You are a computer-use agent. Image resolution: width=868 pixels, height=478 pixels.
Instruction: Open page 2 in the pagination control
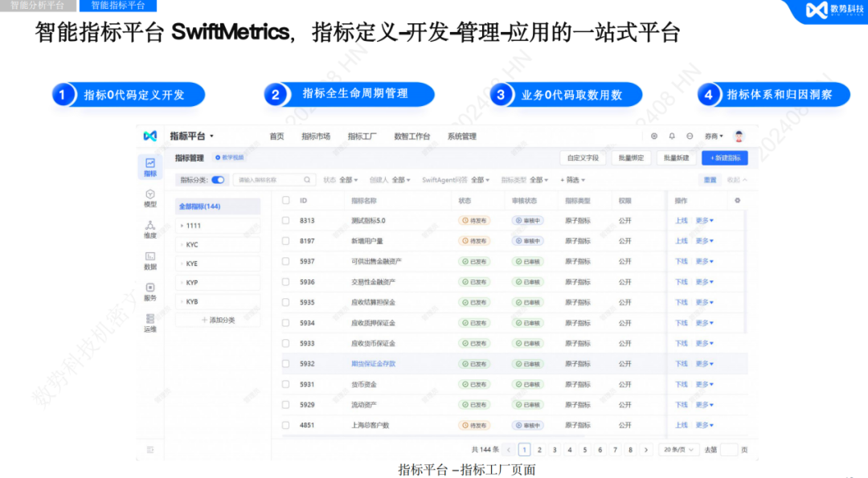point(540,450)
